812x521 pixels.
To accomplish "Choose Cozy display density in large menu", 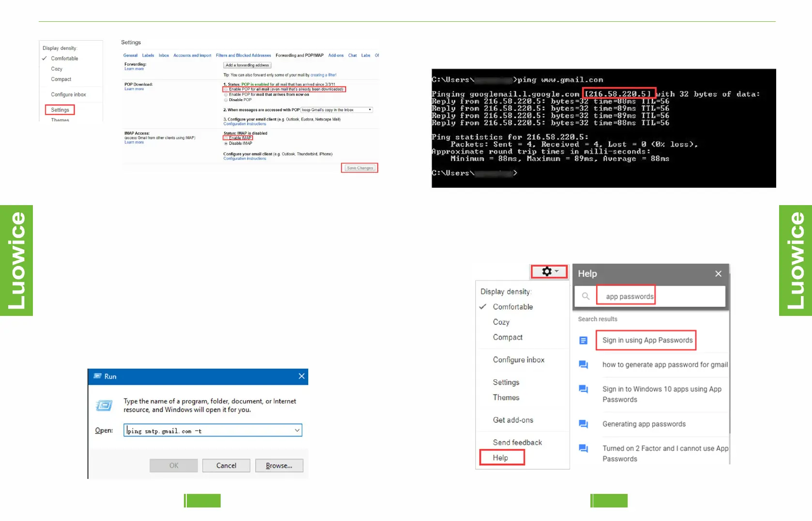I will 501,322.
